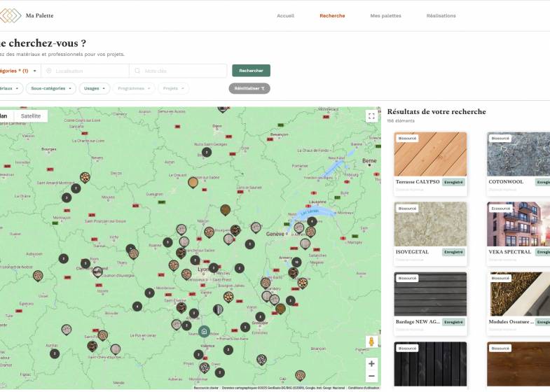
Task: Zoom in on the map
Action: (x=371, y=363)
